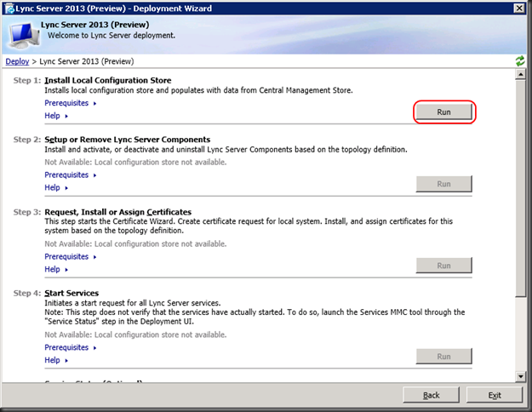The width and height of the screenshot is (532, 412).
Task: Expand Help under Step 4
Action: click(x=56, y=360)
